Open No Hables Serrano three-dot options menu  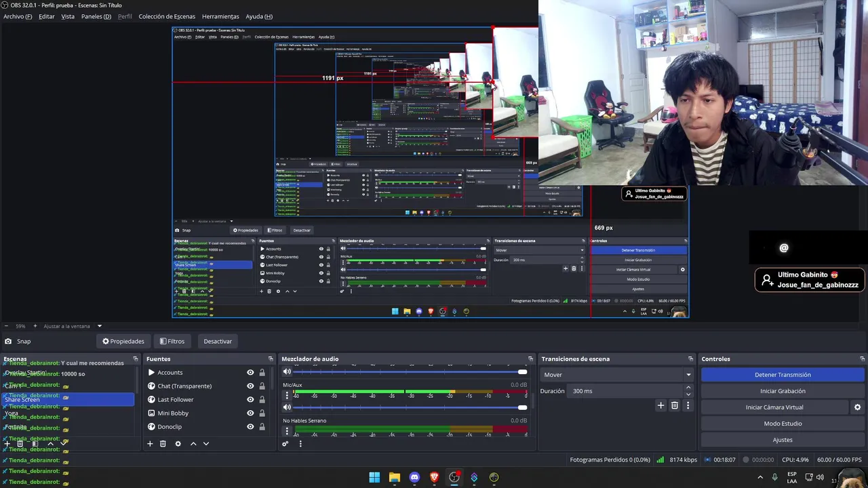[287, 431]
